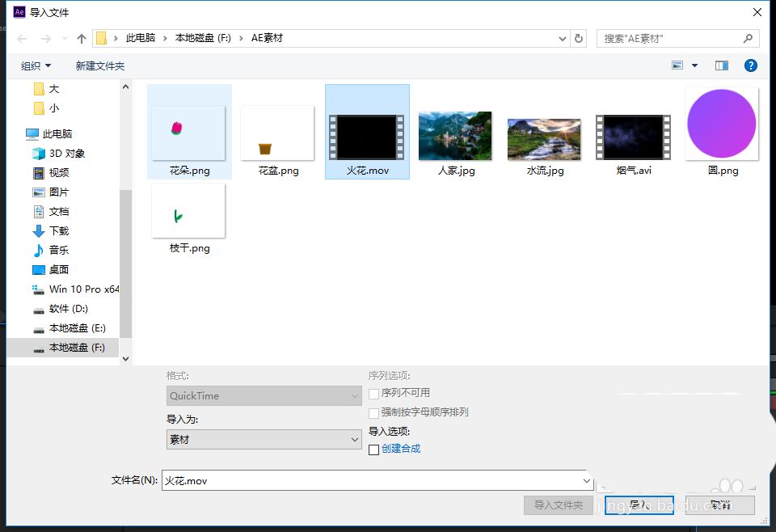Click the search magnifier icon

[x=748, y=38]
